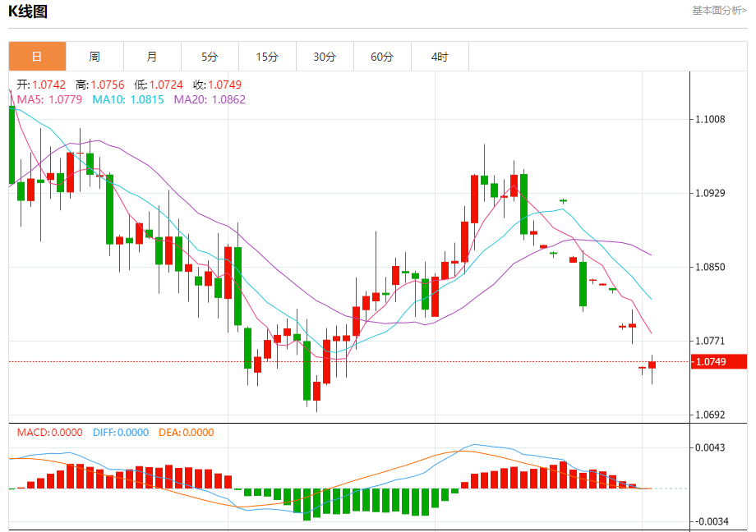Click the MA20 indicator label

click(x=210, y=100)
